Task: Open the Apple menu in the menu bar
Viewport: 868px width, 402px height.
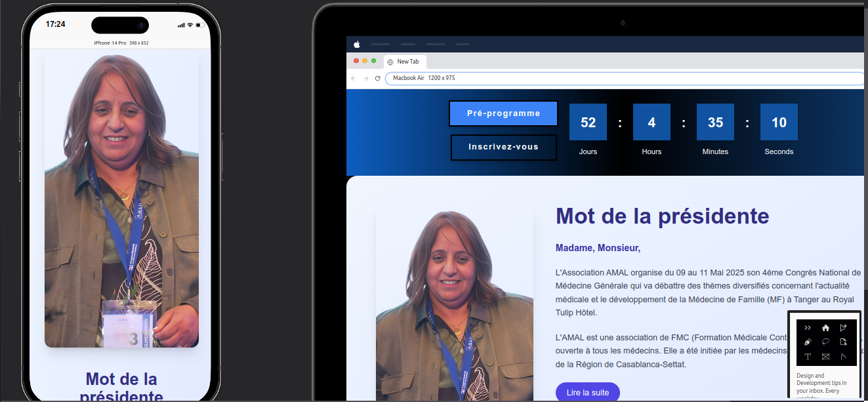Action: click(356, 45)
